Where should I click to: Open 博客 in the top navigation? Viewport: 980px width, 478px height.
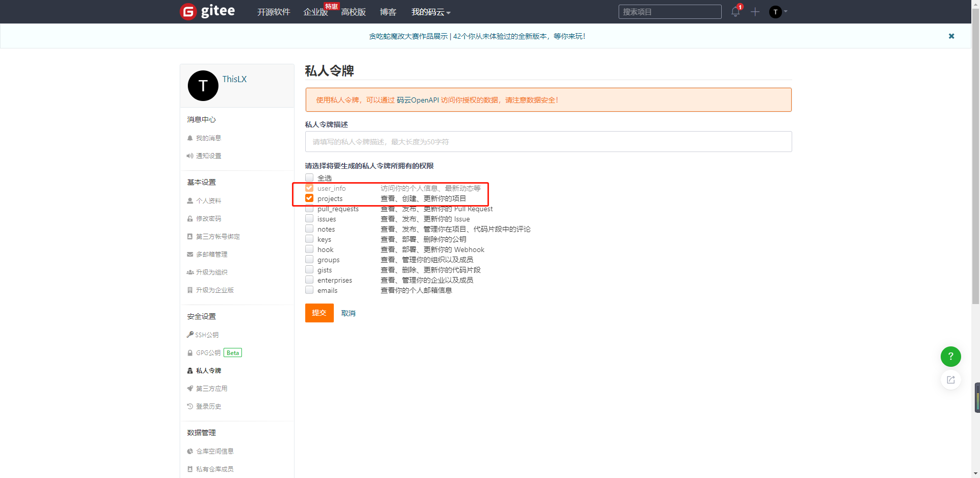(x=388, y=12)
